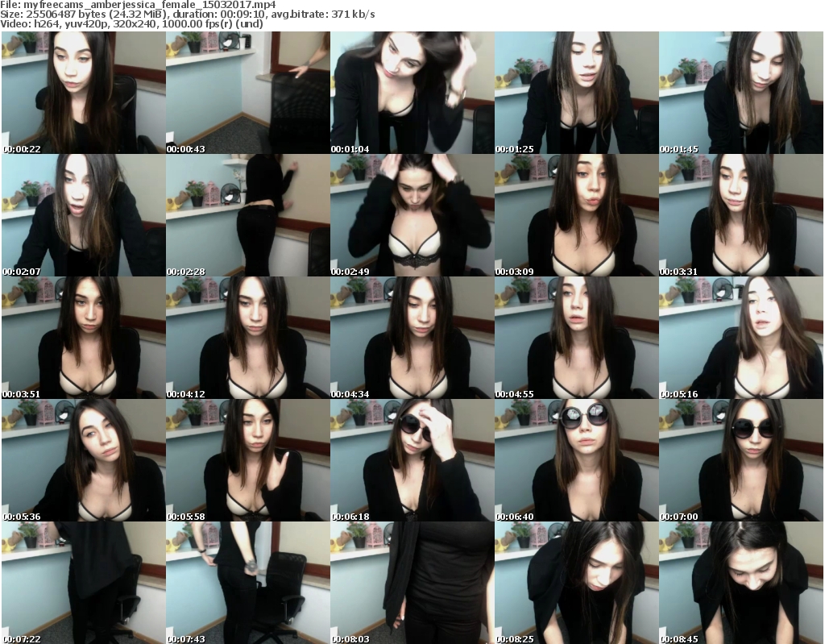Choose the sunglasses frame at 00:06:18

412,460
